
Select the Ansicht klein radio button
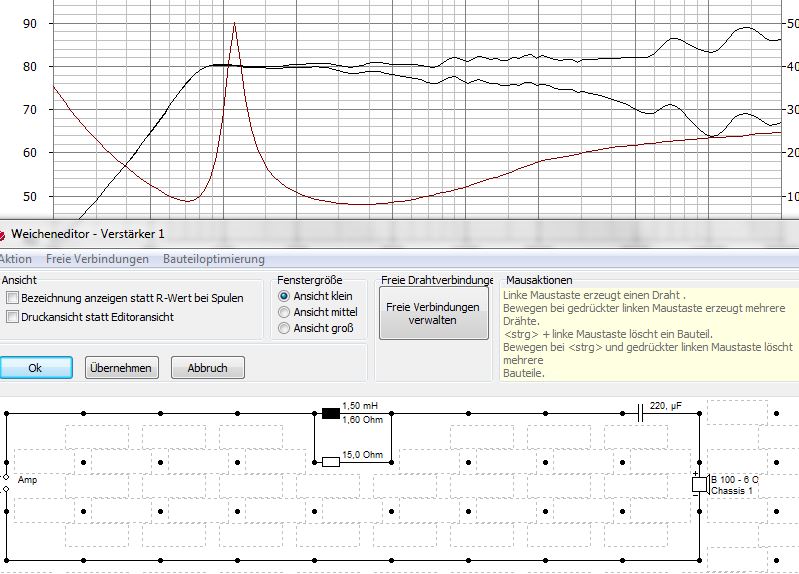284,297
